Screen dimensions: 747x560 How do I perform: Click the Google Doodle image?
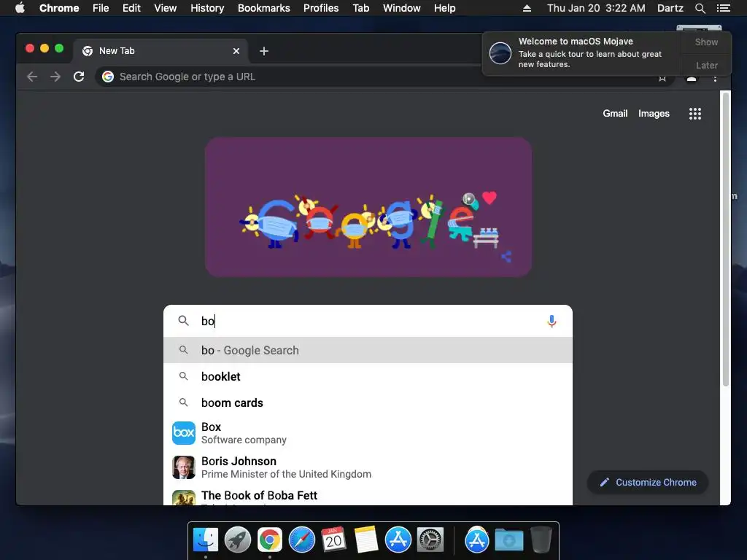tap(368, 207)
